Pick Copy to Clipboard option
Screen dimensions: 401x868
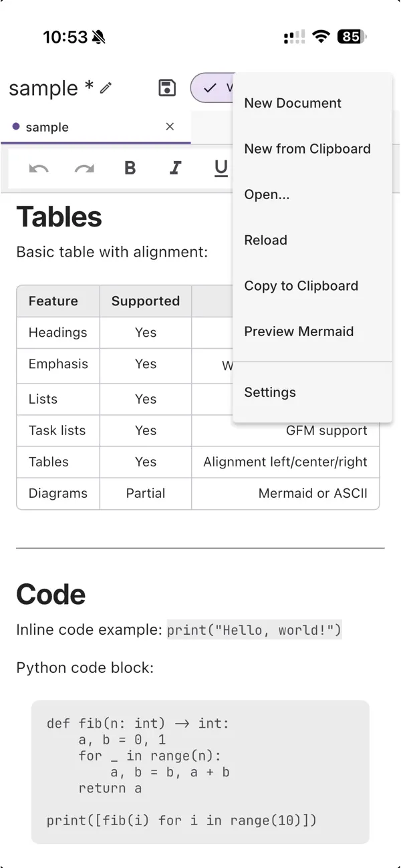(x=301, y=286)
